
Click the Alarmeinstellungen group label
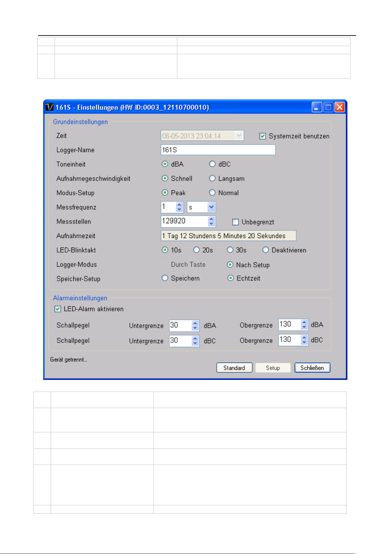click(x=80, y=298)
